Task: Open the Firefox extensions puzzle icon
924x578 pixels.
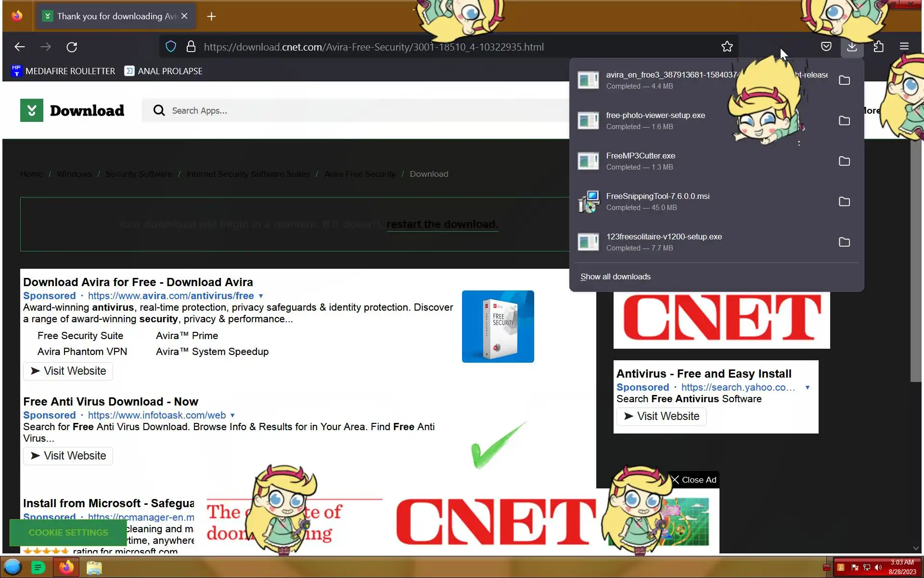Action: pos(878,47)
